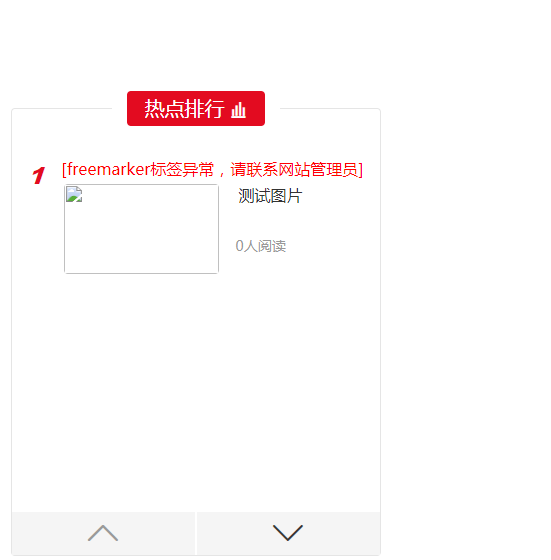This screenshot has width=551, height=560.
Task: Click the blank area below the first ranking item
Action: pyautogui.click(x=196, y=393)
